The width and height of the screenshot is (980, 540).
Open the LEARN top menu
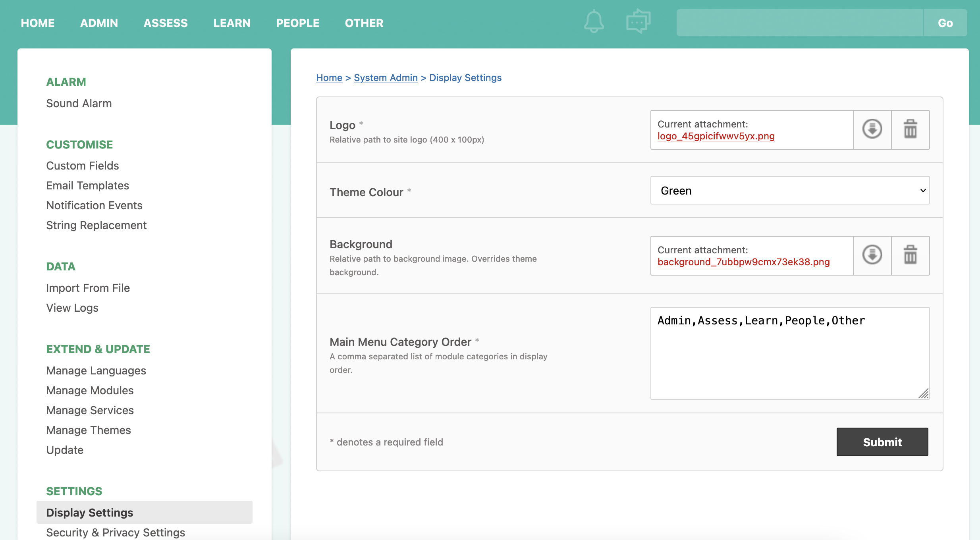pos(232,23)
